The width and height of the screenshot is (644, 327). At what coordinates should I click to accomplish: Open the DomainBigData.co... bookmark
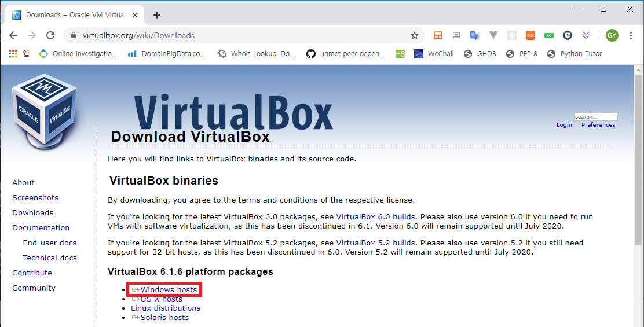[x=167, y=53]
